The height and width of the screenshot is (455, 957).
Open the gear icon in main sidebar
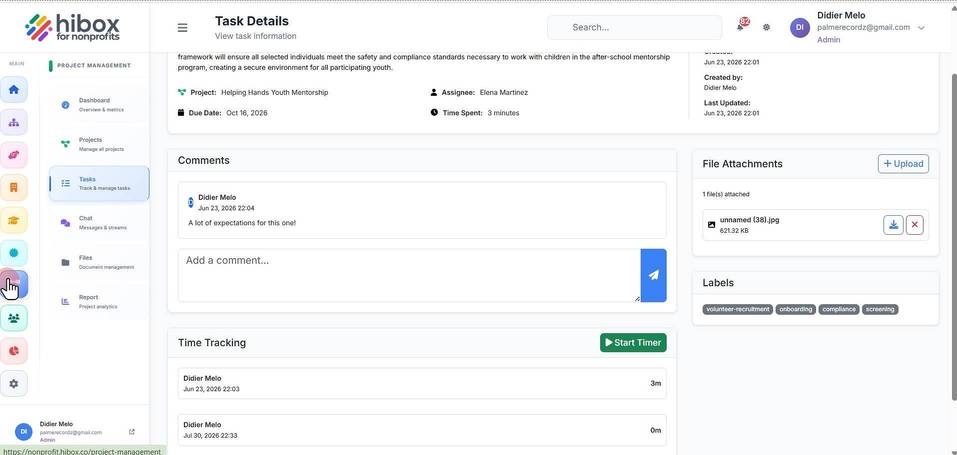[x=13, y=384]
